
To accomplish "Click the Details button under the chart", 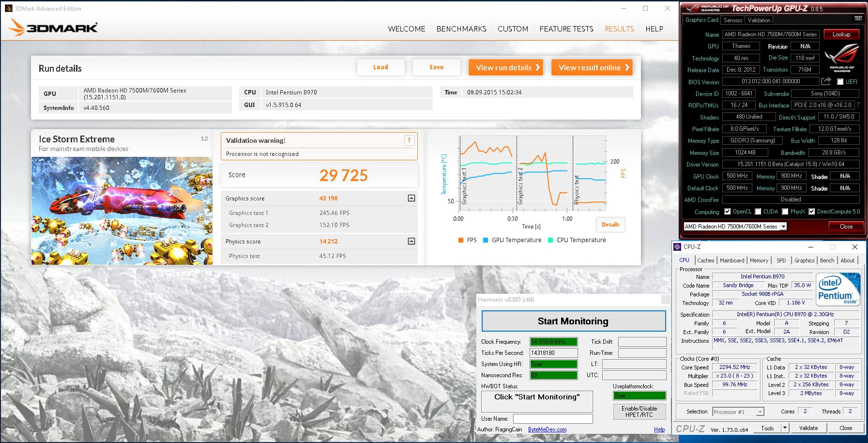I will 610,225.
